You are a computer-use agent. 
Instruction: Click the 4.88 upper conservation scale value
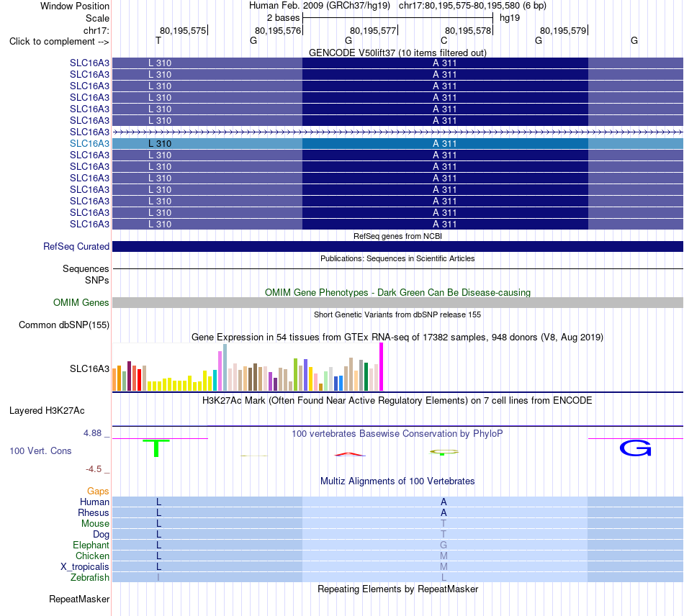coord(92,433)
